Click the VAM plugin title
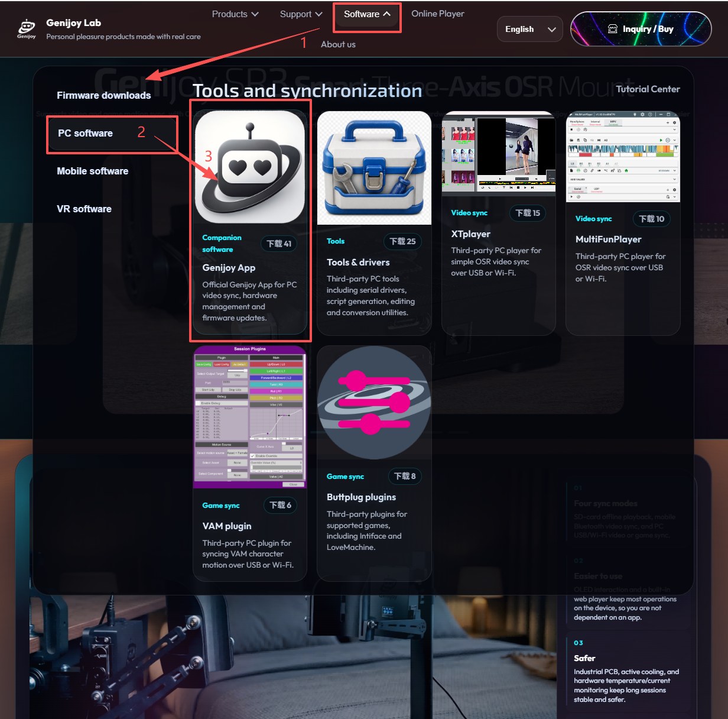Screen dimensions: 728x719 point(227,526)
